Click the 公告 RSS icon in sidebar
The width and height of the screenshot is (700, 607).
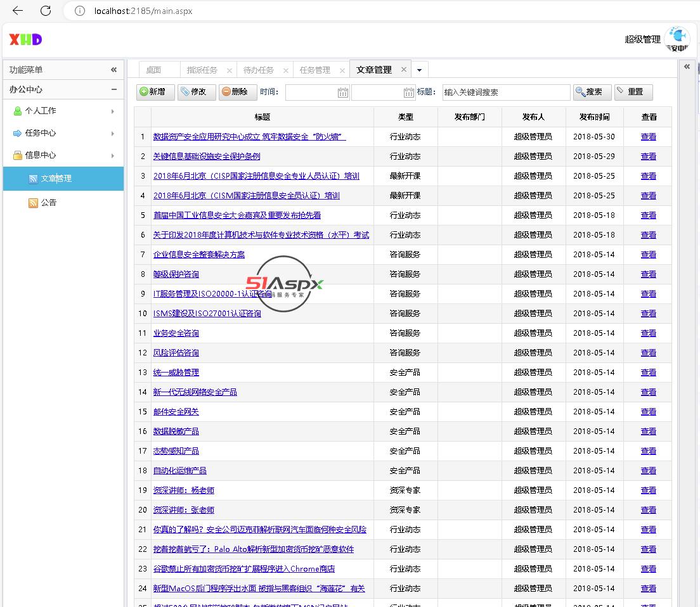33,203
